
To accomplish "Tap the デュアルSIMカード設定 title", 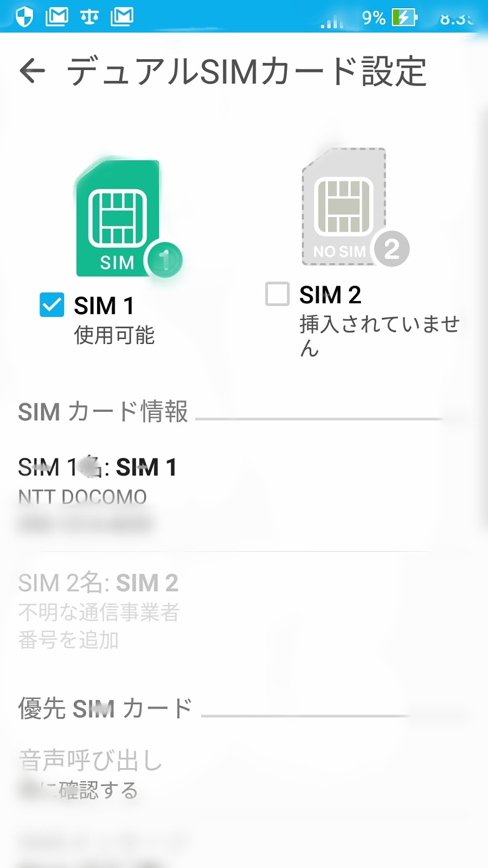I will pyautogui.click(x=247, y=71).
